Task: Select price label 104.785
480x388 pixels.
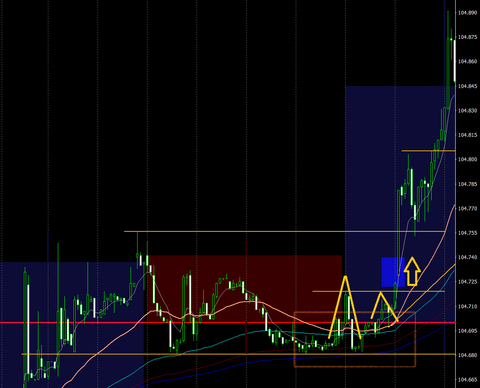Action: click(x=467, y=184)
